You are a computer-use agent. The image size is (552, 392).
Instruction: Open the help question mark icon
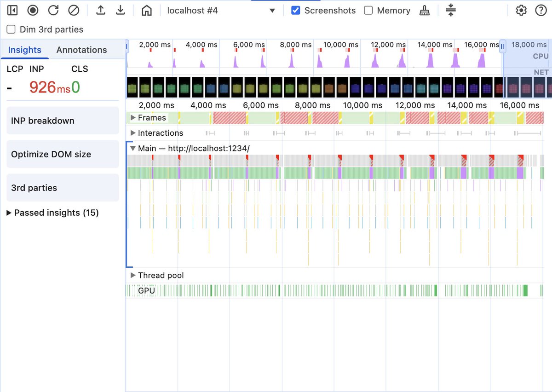pyautogui.click(x=541, y=10)
